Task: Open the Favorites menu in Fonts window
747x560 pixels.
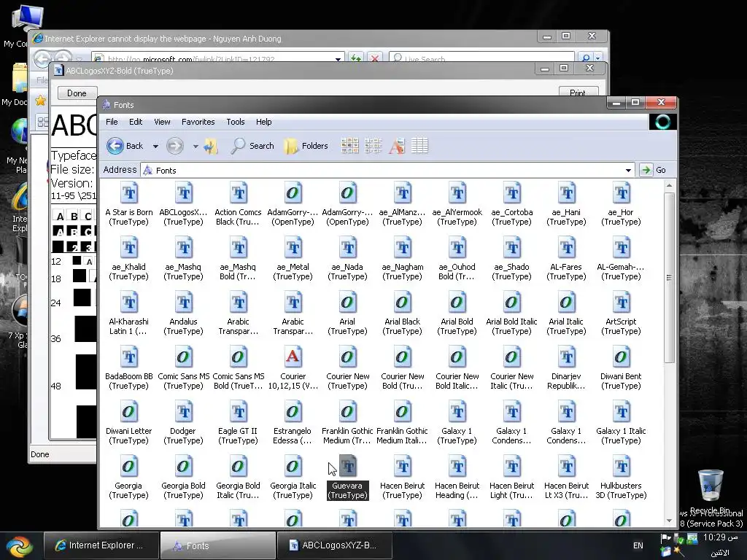Action: click(198, 122)
